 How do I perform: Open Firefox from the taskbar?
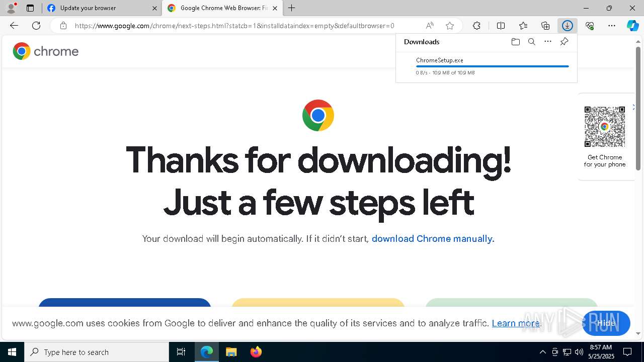[256, 352]
